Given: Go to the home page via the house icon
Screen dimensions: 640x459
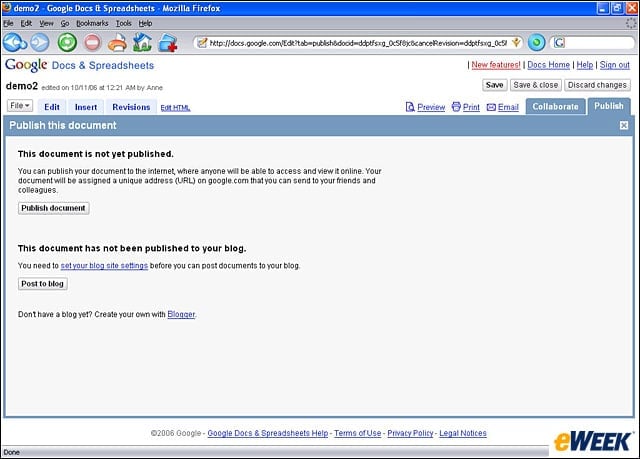Looking at the screenshot, I should pyautogui.click(x=142, y=42).
